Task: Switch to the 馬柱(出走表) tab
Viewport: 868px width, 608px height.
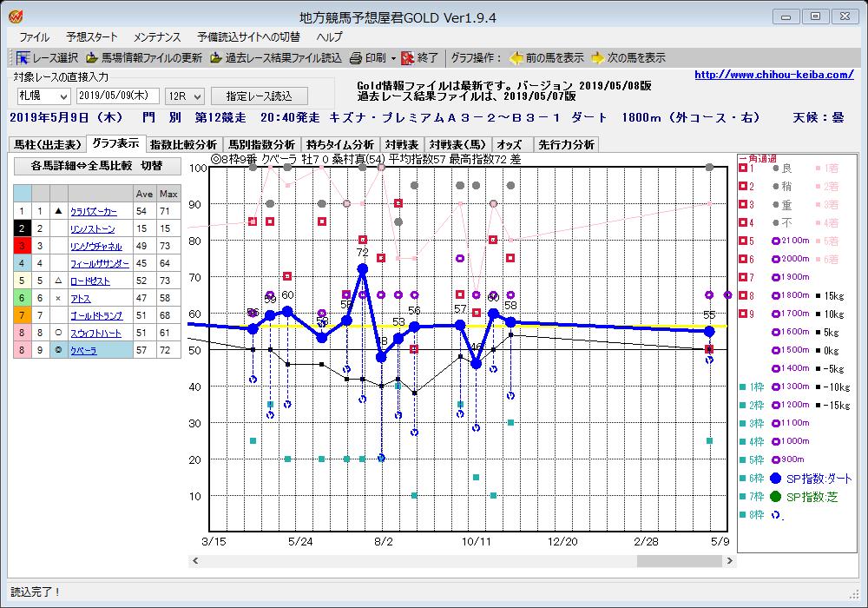Action: pyautogui.click(x=48, y=144)
